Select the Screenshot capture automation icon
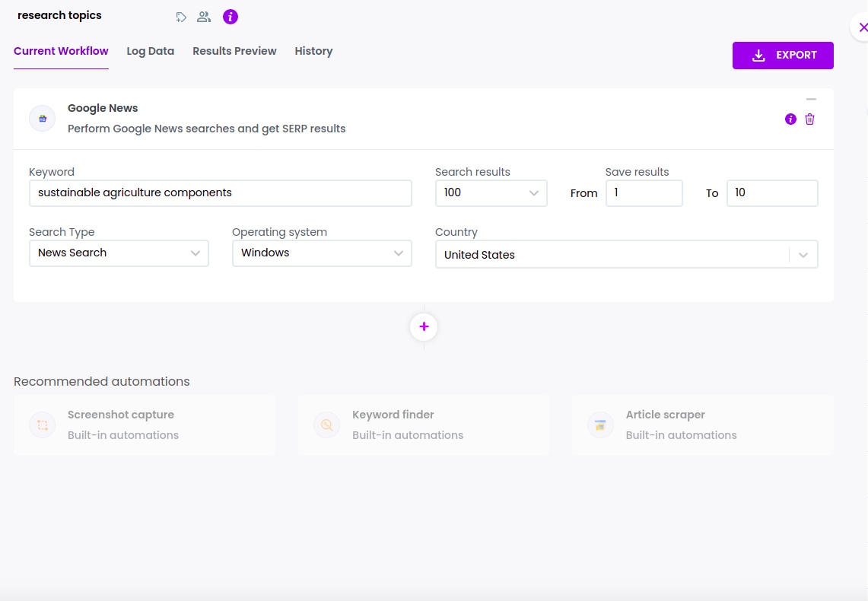Viewport: 868px width, 601px height. [x=42, y=425]
